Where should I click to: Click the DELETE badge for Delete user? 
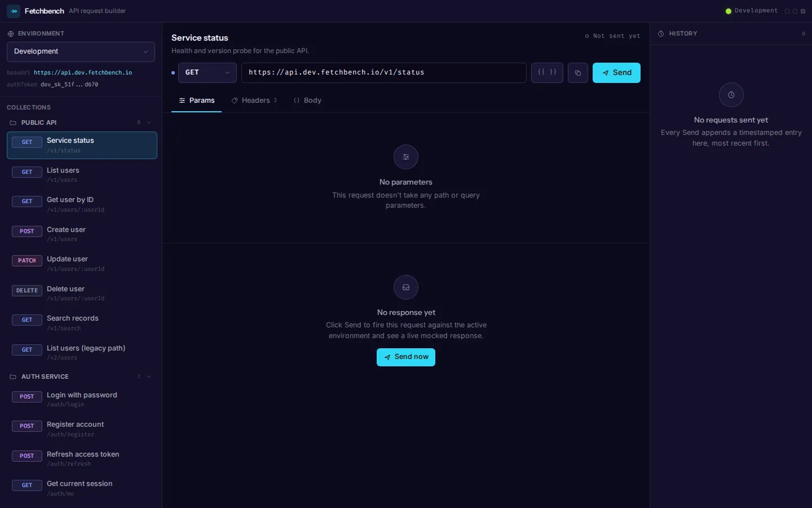tap(27, 291)
